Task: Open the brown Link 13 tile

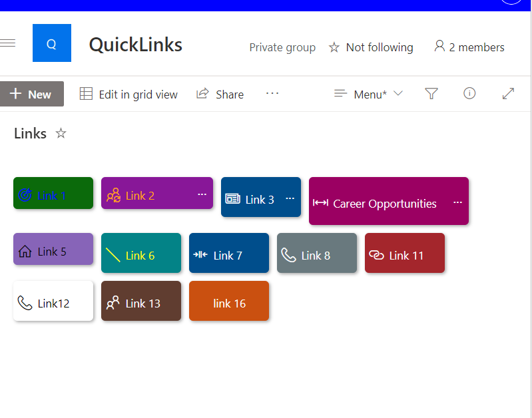Action: [141, 301]
